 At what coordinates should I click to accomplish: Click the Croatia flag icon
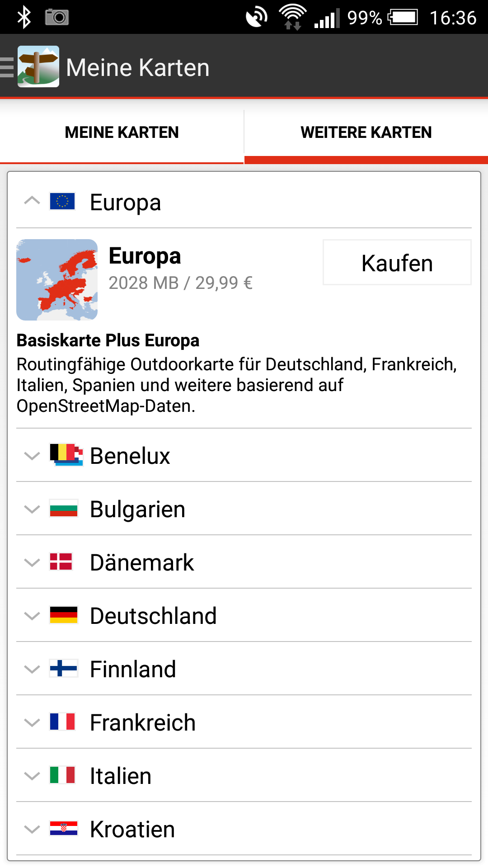[64, 829]
